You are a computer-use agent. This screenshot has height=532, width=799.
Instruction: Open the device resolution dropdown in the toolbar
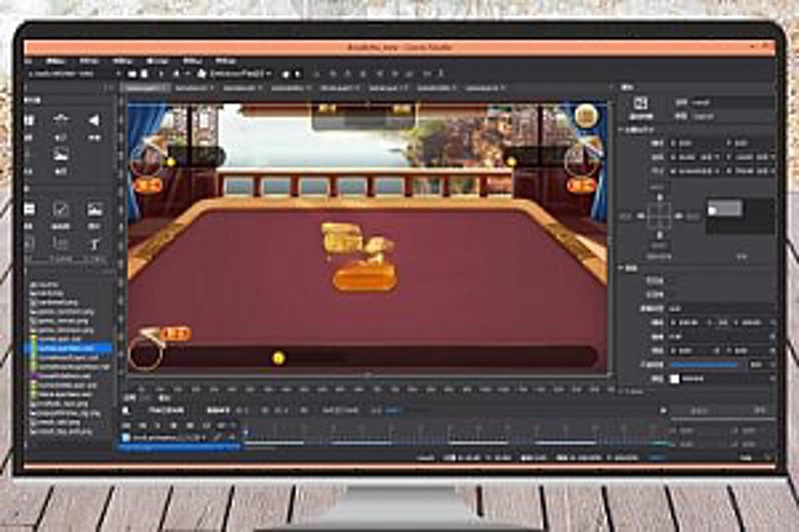tap(241, 74)
